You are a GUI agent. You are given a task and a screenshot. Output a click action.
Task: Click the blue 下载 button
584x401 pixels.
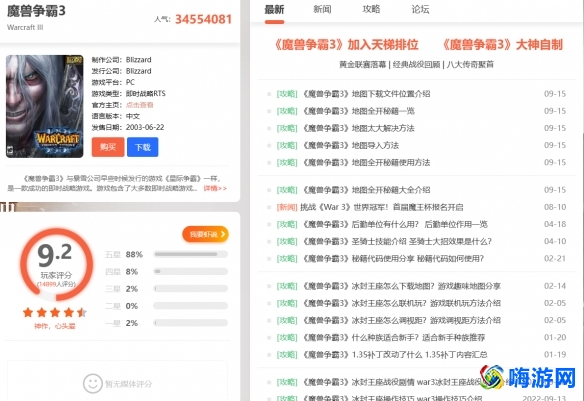pyautogui.click(x=143, y=147)
